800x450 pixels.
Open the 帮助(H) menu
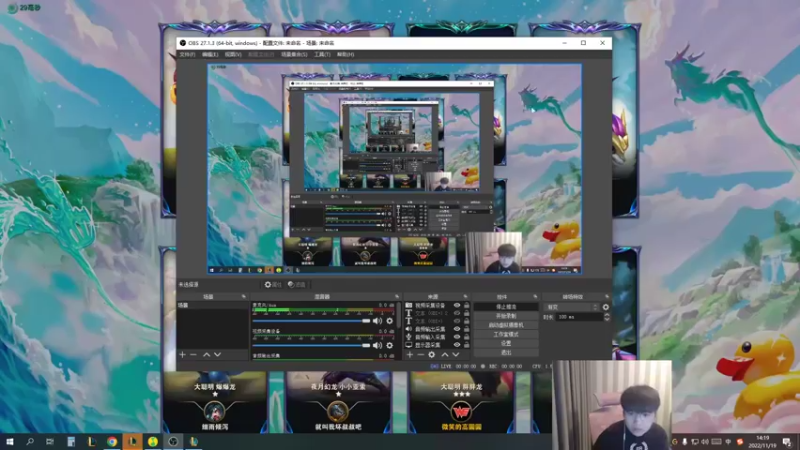click(345, 54)
